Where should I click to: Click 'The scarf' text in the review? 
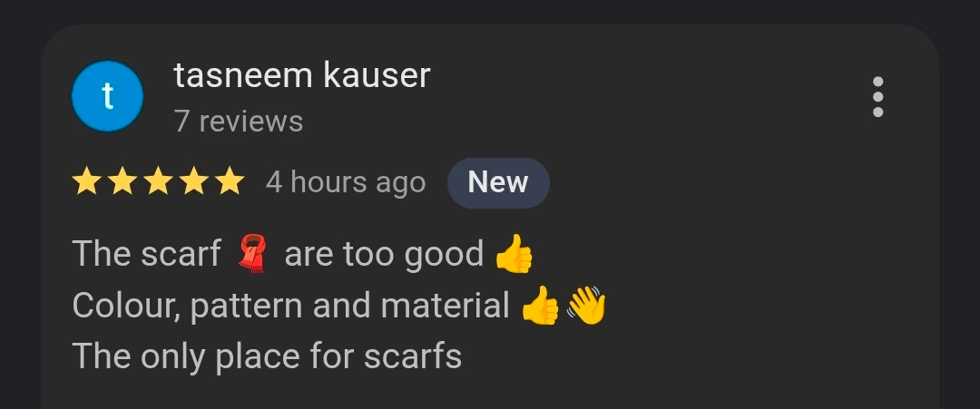click(147, 254)
